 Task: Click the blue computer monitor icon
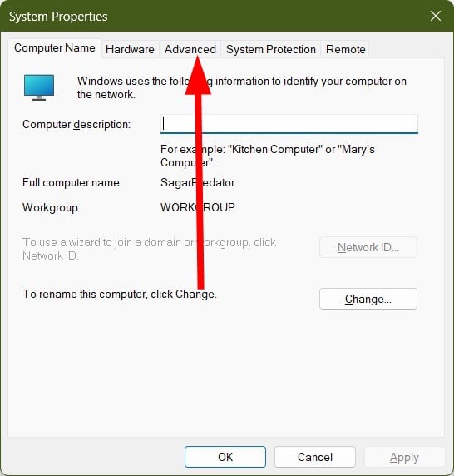coord(39,87)
